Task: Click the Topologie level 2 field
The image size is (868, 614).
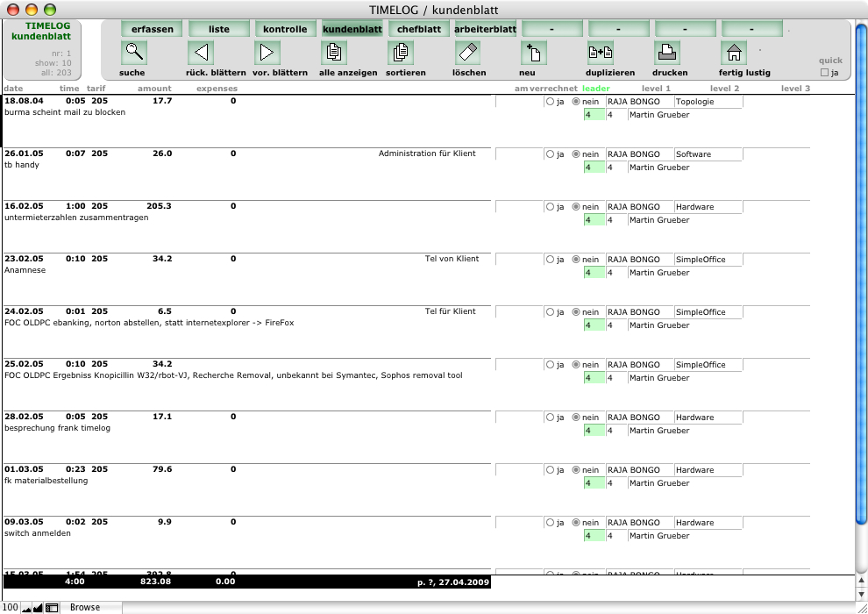Action: pos(707,102)
